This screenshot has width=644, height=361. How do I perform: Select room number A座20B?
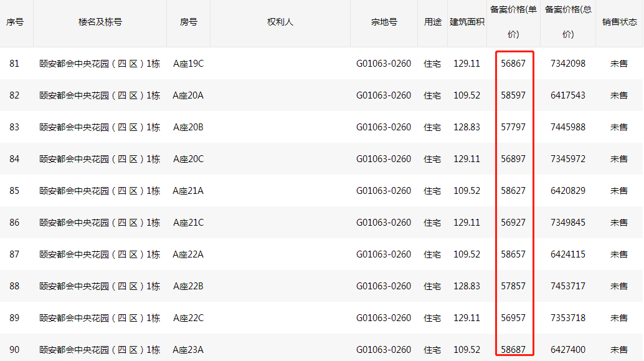(x=188, y=127)
